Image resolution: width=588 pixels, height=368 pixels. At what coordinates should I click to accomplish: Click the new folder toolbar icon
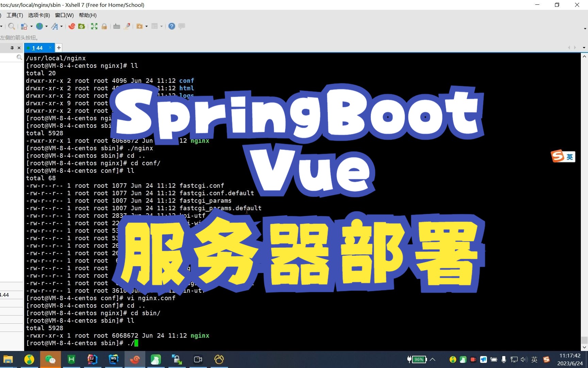point(140,26)
